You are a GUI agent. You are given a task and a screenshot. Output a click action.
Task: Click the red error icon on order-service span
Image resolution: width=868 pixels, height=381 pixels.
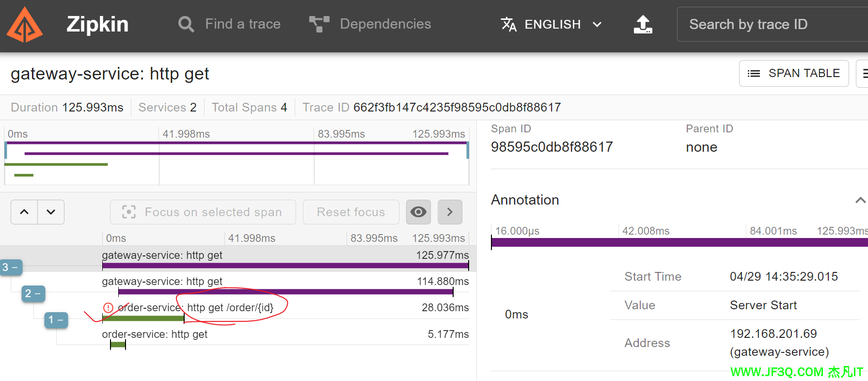pos(108,308)
